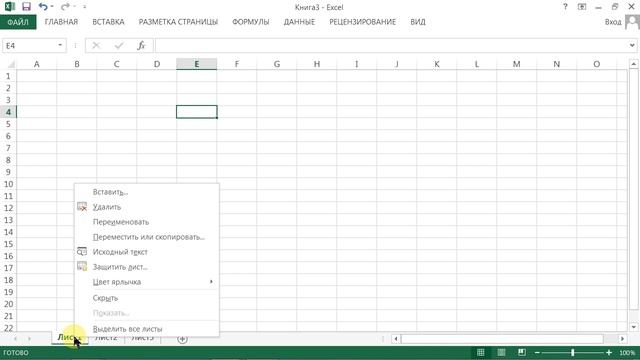Click the Redo arrow icon
Screen dimensions: 640x360
coord(65,7)
